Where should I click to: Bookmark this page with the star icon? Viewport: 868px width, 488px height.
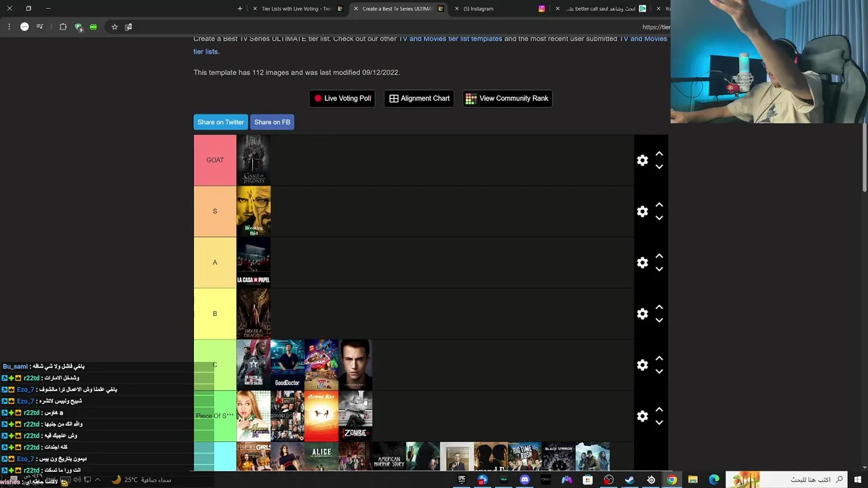point(115,27)
